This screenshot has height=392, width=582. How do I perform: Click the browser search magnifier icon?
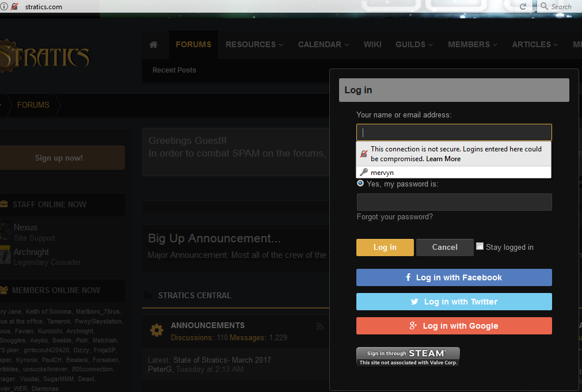click(x=544, y=6)
